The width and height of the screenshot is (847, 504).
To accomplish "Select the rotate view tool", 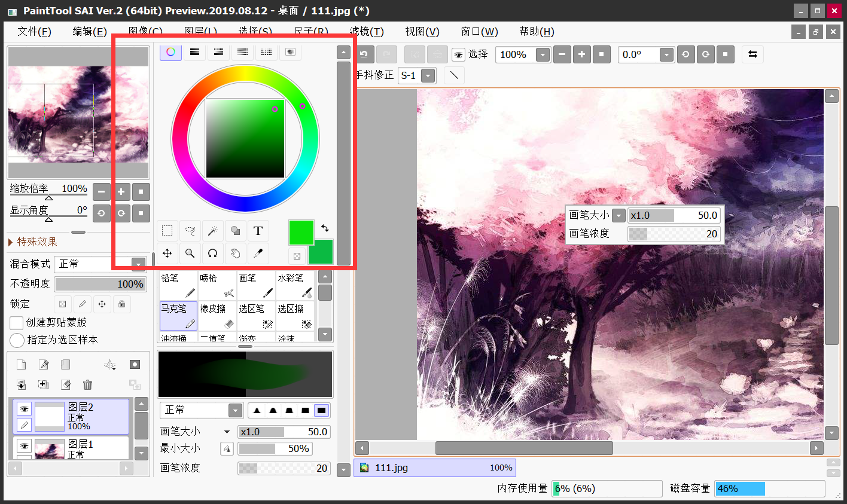I will pyautogui.click(x=212, y=253).
